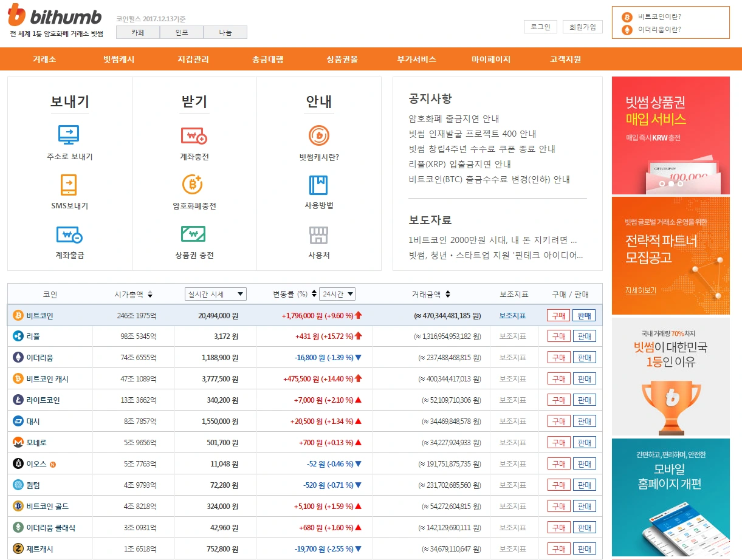Open the 거래소 menu
The height and width of the screenshot is (560, 742).
[44, 60]
